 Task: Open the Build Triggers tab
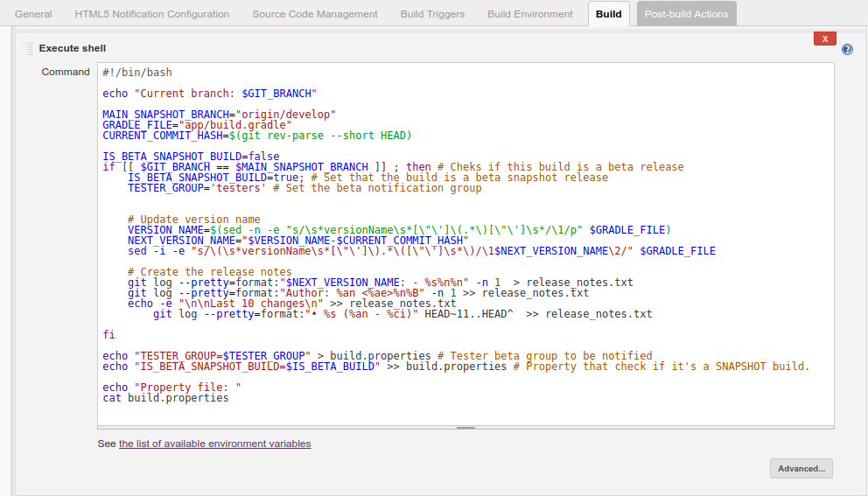pos(432,14)
